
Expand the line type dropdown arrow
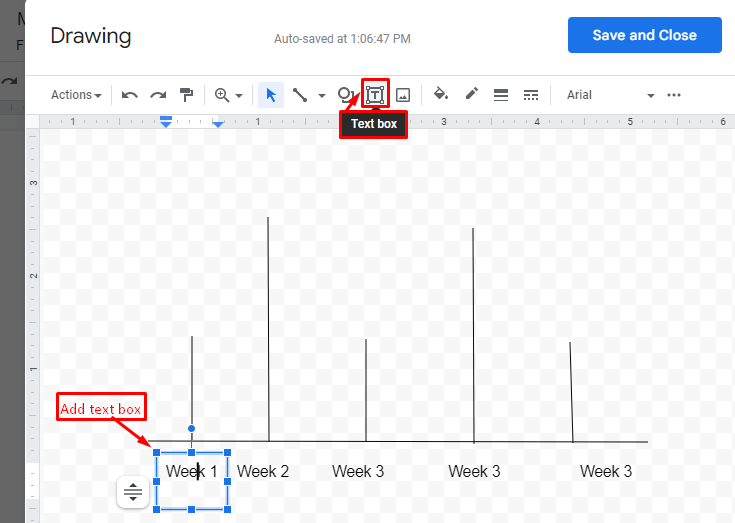click(322, 96)
